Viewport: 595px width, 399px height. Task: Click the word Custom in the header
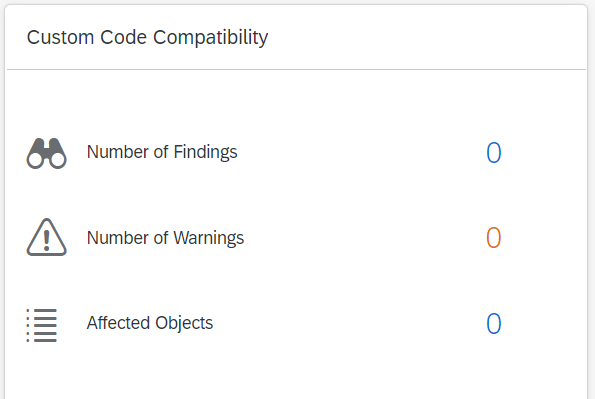pyautogui.click(x=60, y=37)
